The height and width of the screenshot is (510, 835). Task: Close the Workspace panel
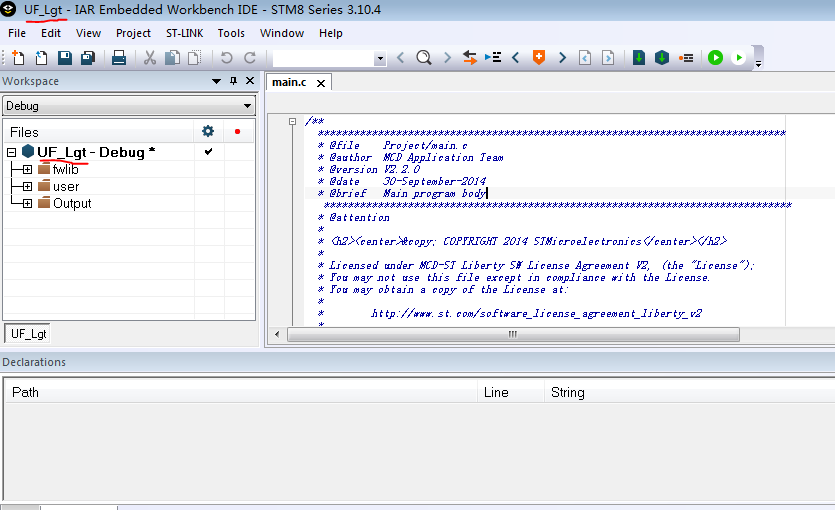tap(250, 81)
